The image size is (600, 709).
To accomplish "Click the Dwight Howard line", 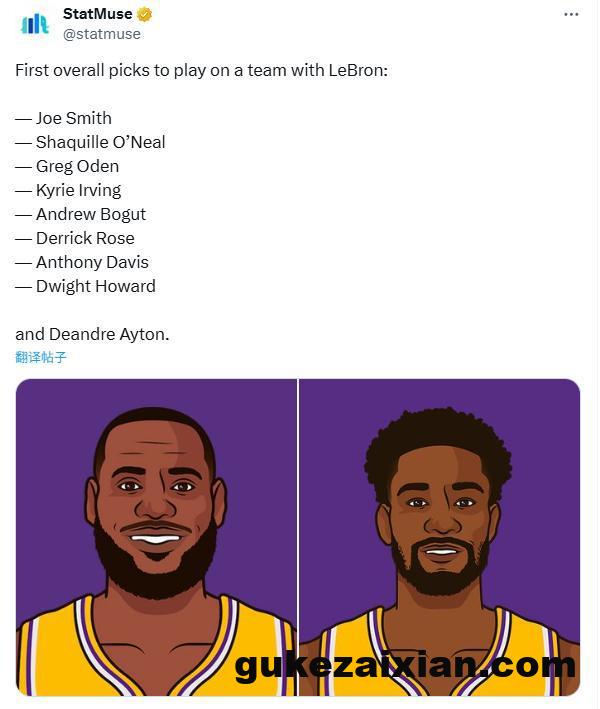I will point(85,286).
